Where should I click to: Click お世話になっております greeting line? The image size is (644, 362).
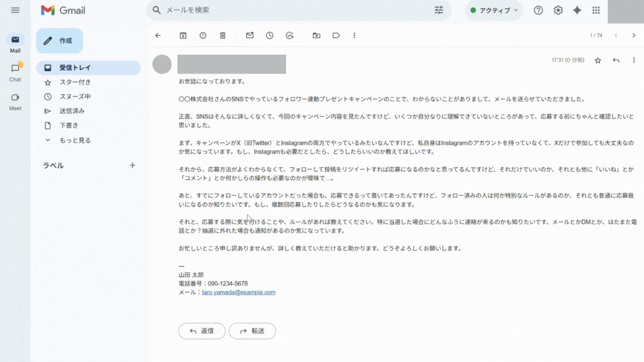pos(212,81)
